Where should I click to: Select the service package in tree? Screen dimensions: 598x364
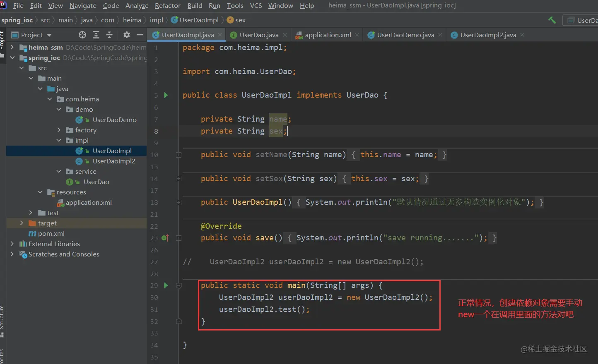[x=86, y=172]
